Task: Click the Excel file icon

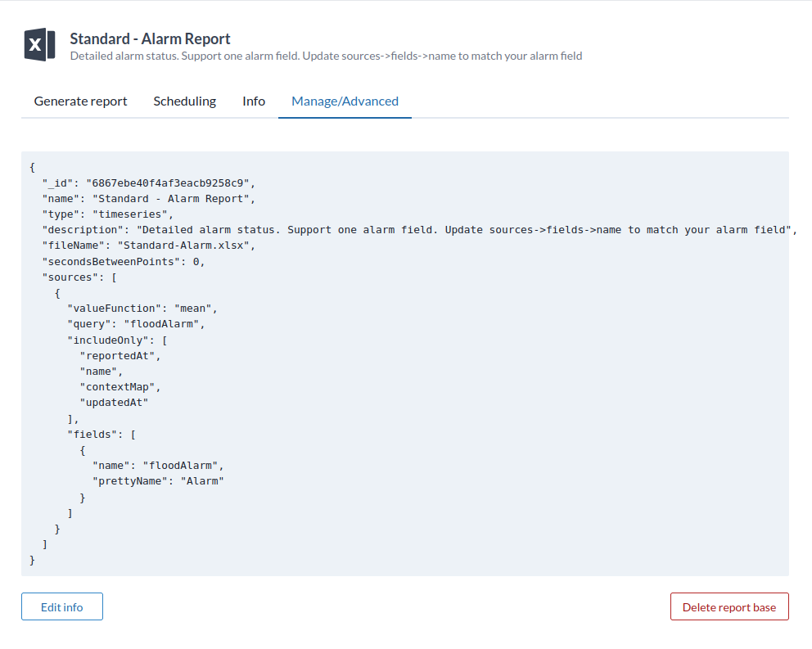Action: [39, 45]
